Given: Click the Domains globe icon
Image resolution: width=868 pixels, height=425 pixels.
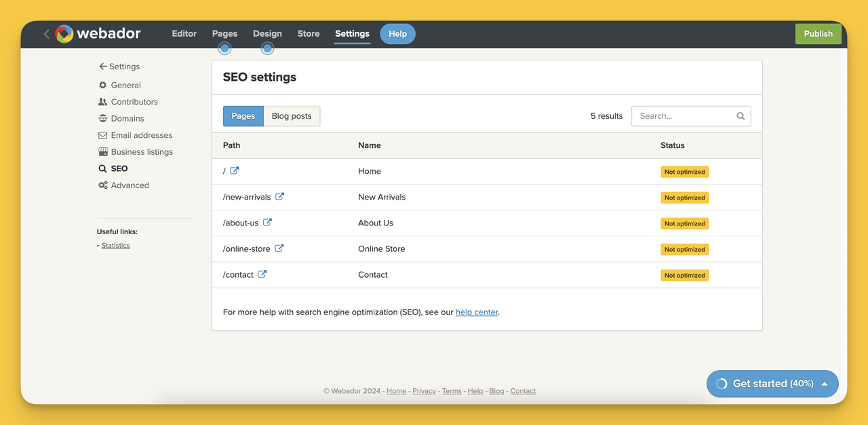Looking at the screenshot, I should 103,118.
